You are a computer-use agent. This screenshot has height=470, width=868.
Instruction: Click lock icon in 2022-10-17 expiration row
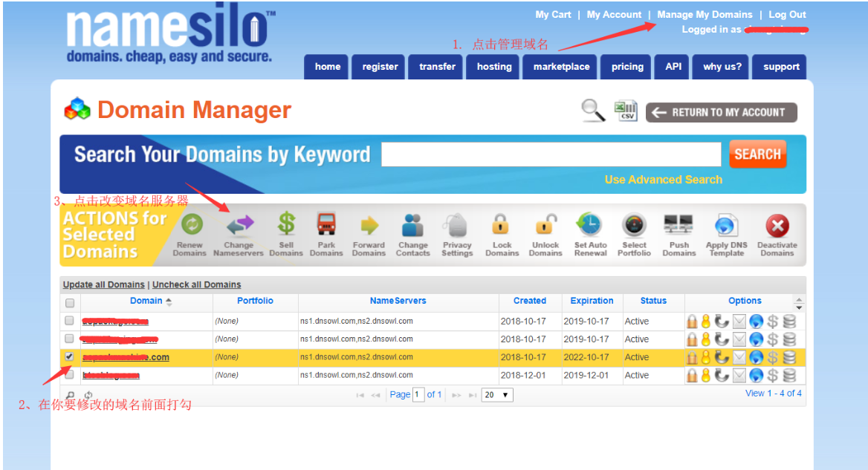click(x=691, y=357)
